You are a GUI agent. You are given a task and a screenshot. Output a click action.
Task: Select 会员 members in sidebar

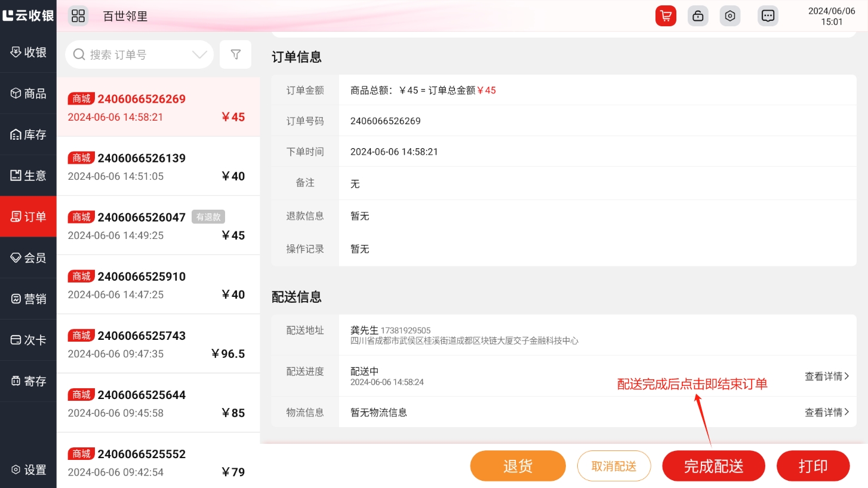click(x=28, y=257)
